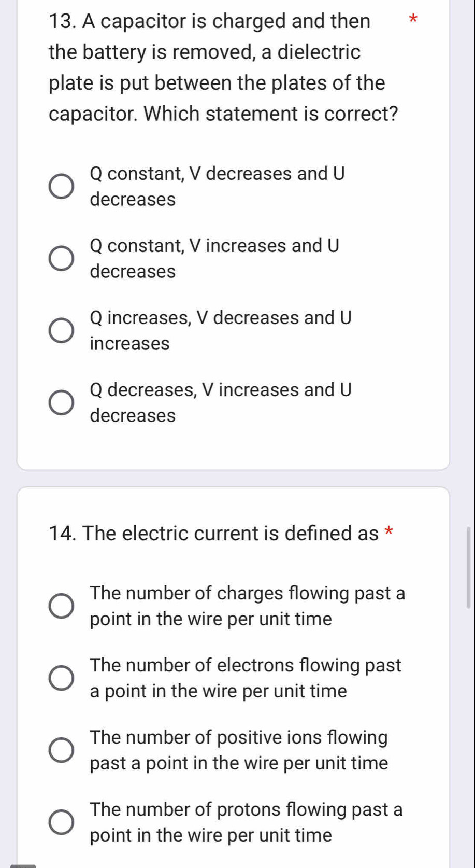
Task: Click label text 'Q constant, V increases and U decreases'
Action: (x=214, y=258)
